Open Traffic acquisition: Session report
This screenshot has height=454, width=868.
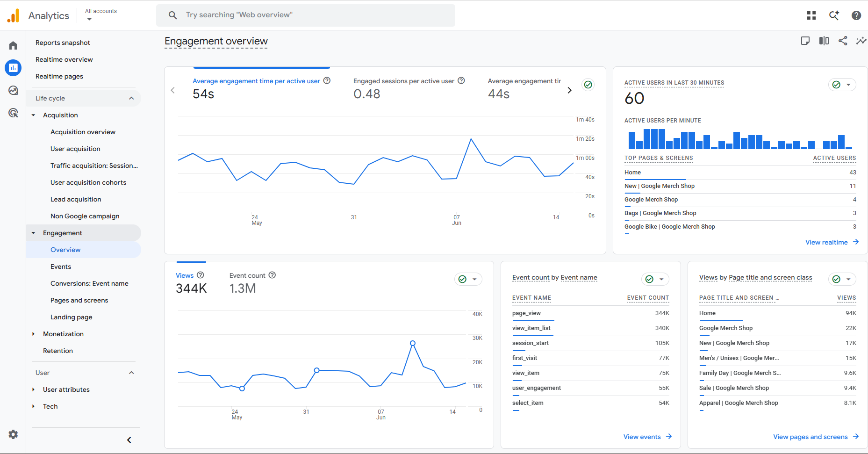coord(94,166)
